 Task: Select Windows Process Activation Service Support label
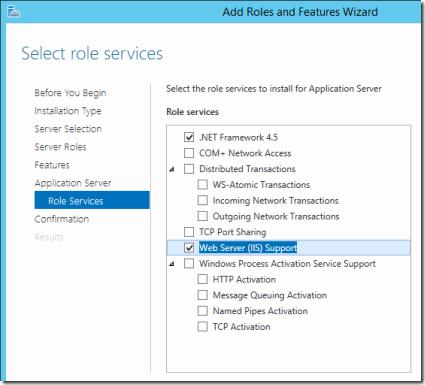point(287,264)
